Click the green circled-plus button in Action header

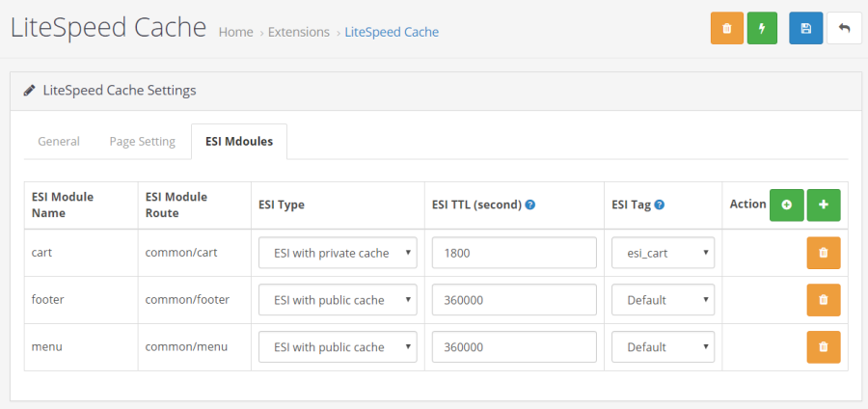(x=786, y=204)
